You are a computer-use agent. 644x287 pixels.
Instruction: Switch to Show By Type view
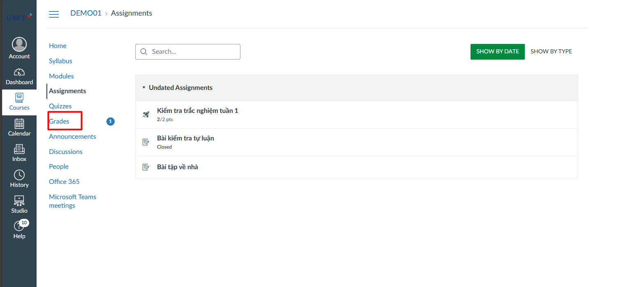click(551, 51)
